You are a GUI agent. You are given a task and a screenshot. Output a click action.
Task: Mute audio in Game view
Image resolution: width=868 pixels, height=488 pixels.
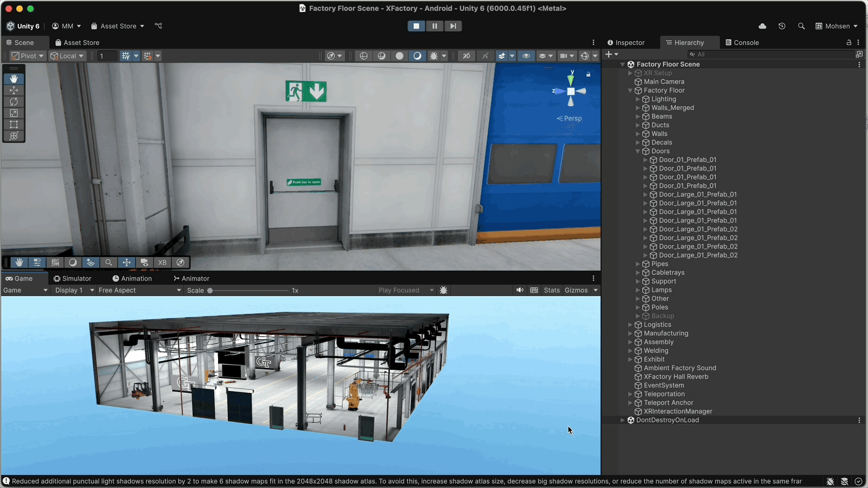coord(520,290)
